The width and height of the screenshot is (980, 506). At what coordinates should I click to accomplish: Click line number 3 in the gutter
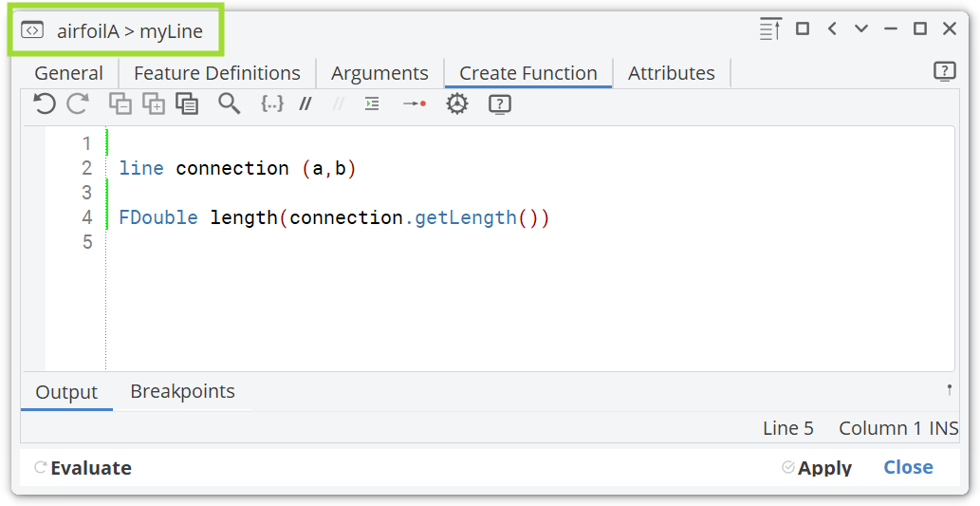pyautogui.click(x=87, y=193)
